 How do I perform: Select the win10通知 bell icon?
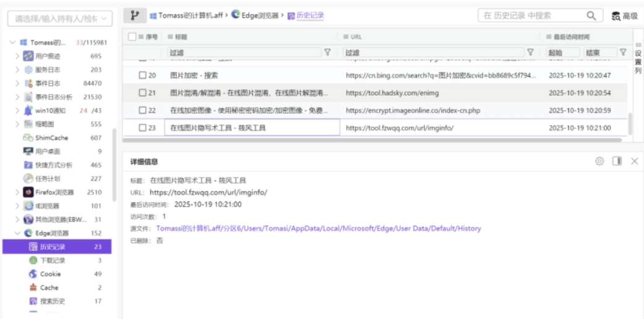(x=28, y=111)
